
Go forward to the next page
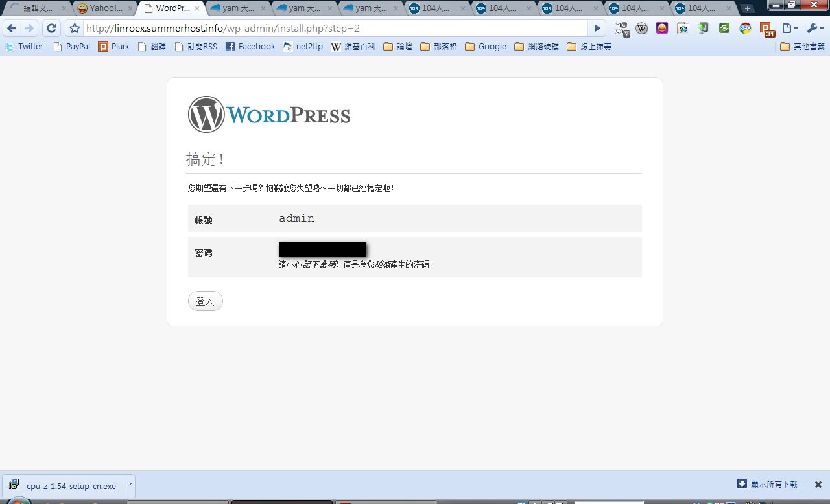tap(29, 29)
